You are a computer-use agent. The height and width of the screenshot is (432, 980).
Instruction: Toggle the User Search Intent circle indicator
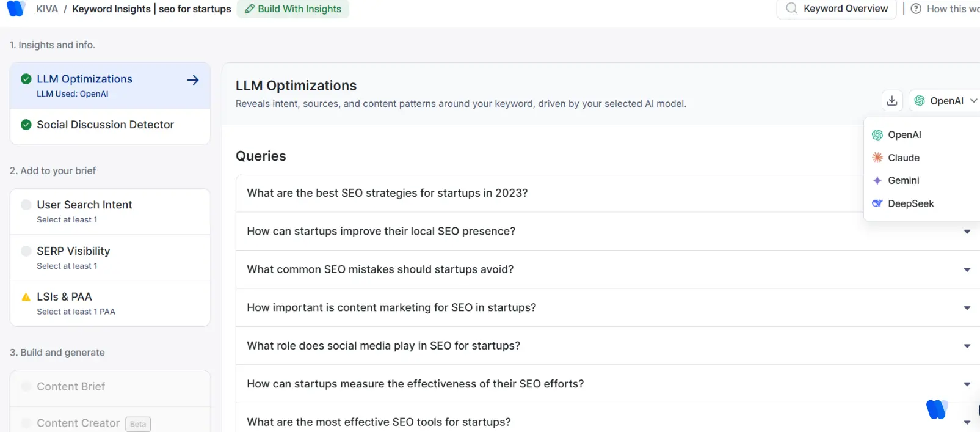26,205
